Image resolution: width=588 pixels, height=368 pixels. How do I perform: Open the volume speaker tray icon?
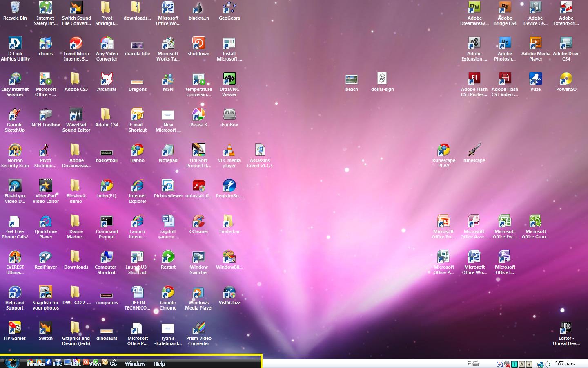point(547,364)
